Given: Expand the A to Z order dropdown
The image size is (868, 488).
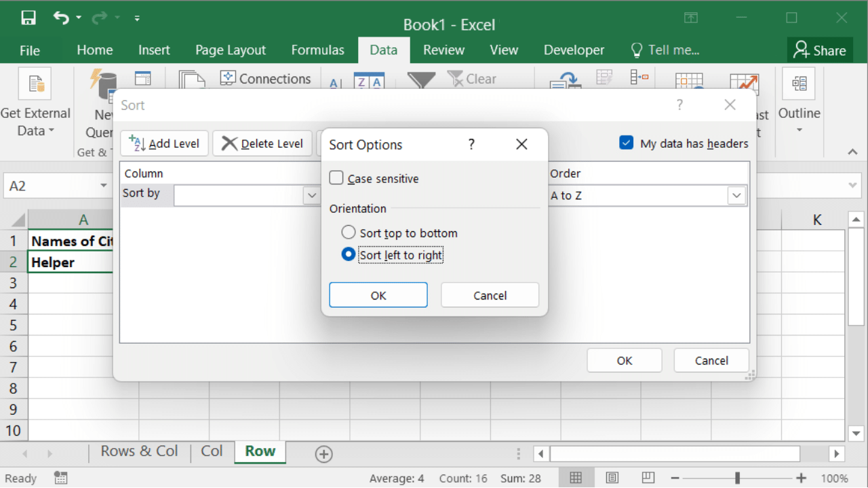Looking at the screenshot, I should pos(736,195).
